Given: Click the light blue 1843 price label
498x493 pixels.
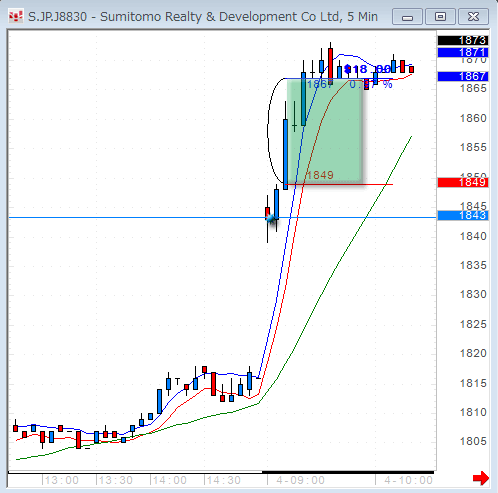Looking at the screenshot, I should 463,215.
